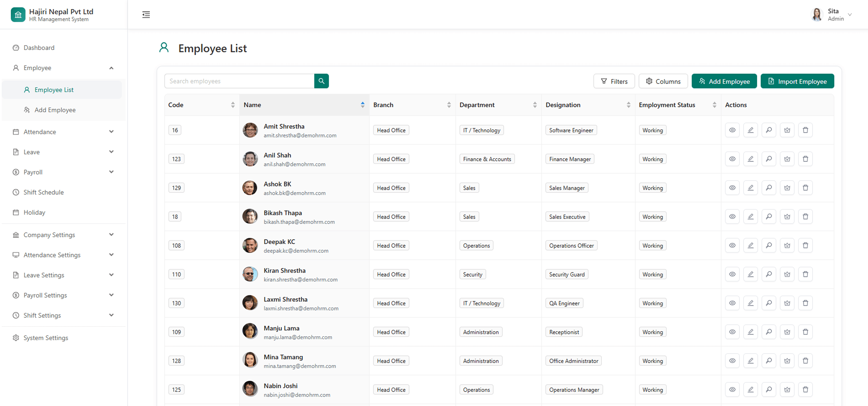Click the sidebar collapse hamburger icon

[x=146, y=14]
